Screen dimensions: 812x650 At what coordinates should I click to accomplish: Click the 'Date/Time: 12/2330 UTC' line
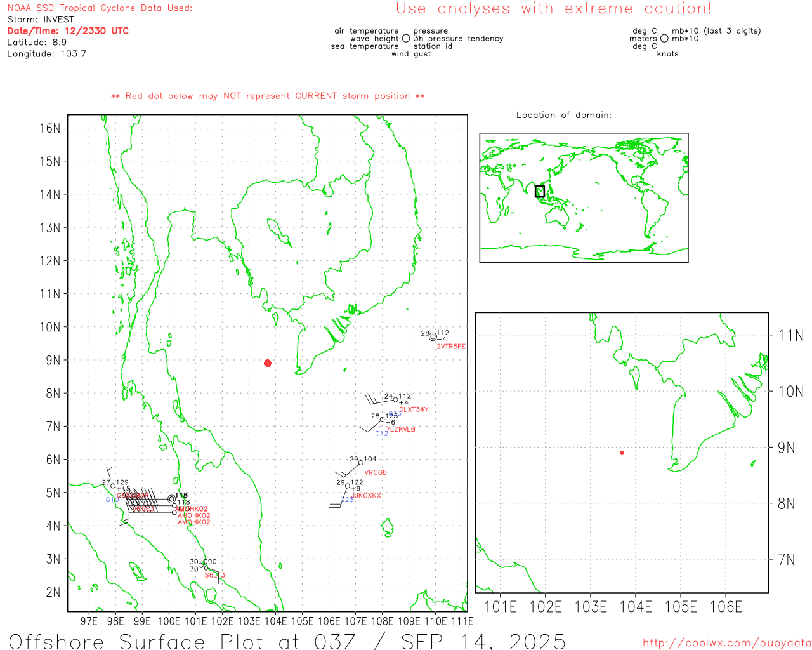68,30
